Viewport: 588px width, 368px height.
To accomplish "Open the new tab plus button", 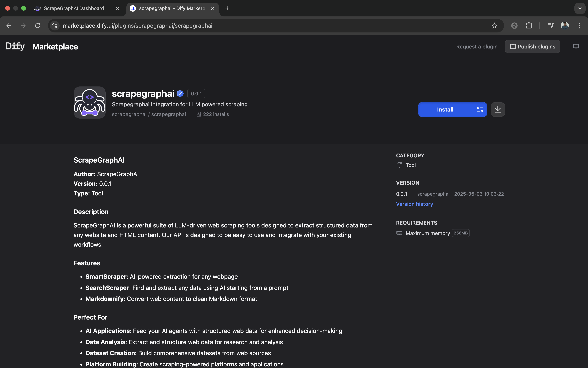I will pyautogui.click(x=227, y=8).
